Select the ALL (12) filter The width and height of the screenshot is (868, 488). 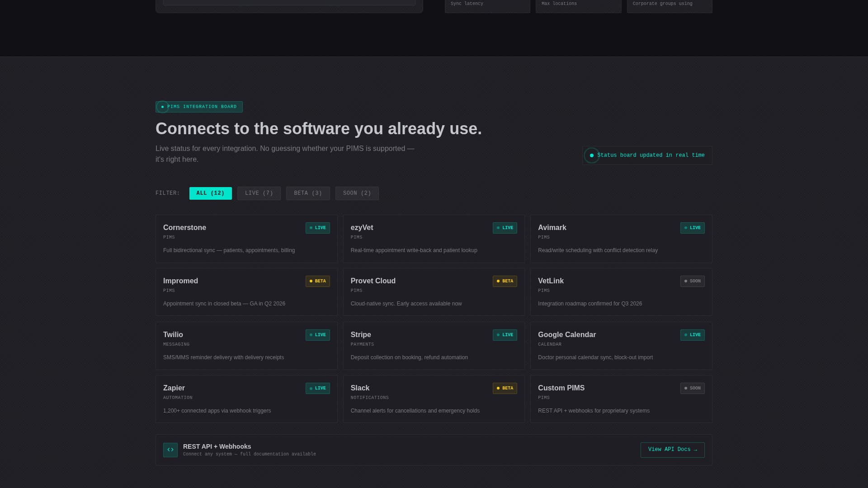[x=210, y=193]
